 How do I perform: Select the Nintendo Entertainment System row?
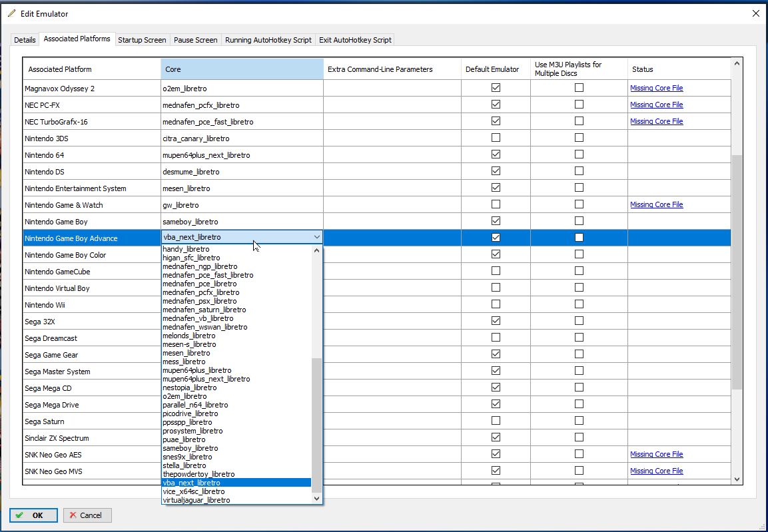(376, 188)
